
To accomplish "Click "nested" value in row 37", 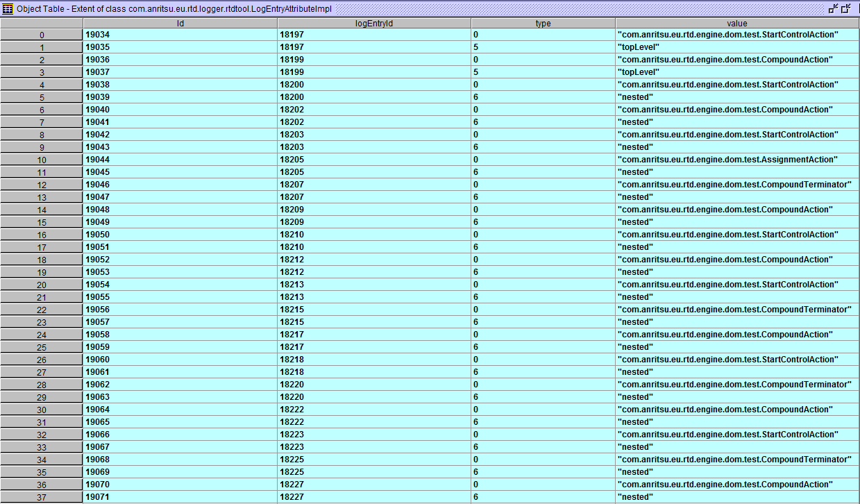I will (737, 497).
